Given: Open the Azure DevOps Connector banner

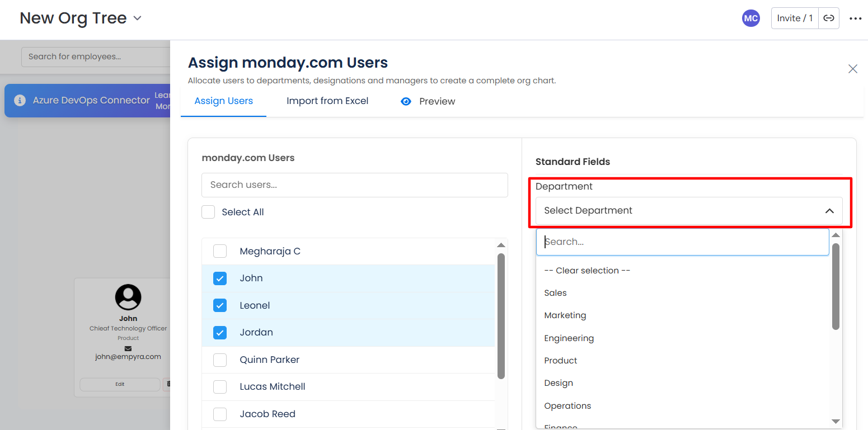Looking at the screenshot, I should 87,101.
